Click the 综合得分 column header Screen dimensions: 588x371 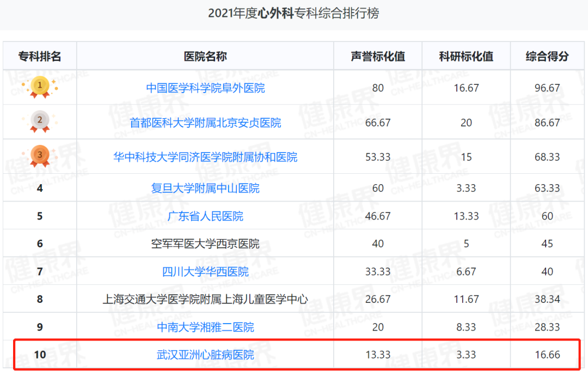click(x=547, y=56)
